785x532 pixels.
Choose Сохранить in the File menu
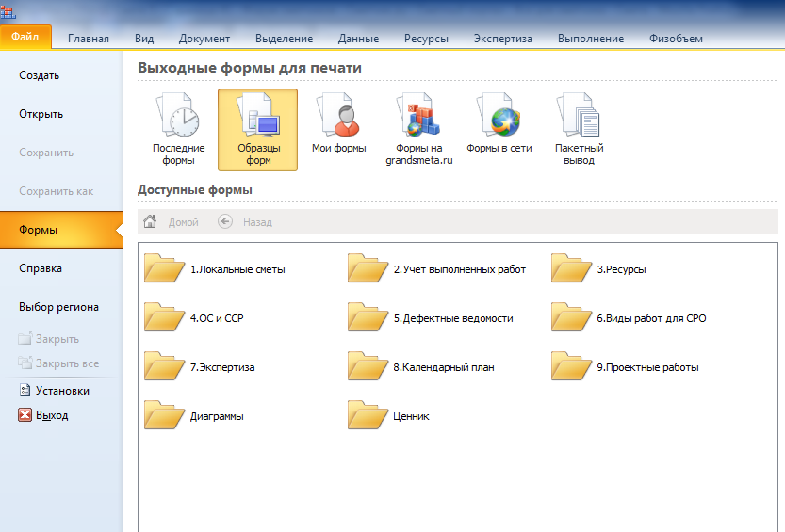coord(61,152)
